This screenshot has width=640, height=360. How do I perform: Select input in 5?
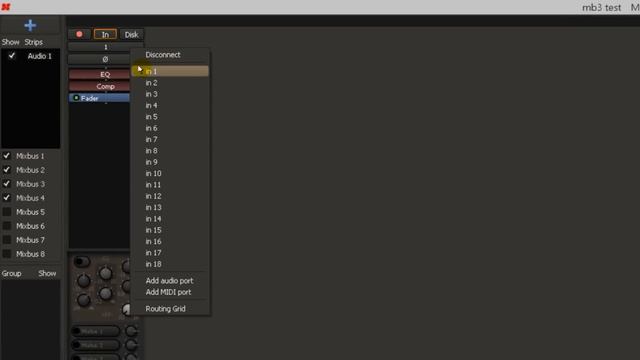[171, 117]
